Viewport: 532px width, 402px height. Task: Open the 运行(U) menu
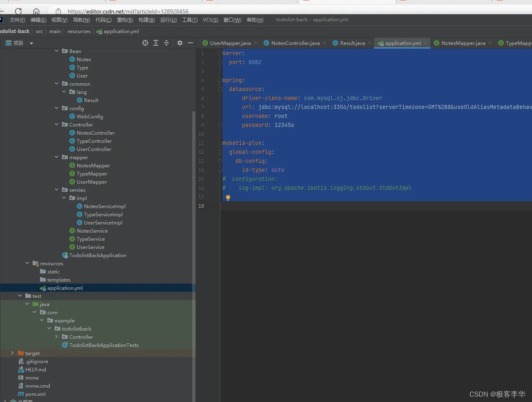point(168,20)
